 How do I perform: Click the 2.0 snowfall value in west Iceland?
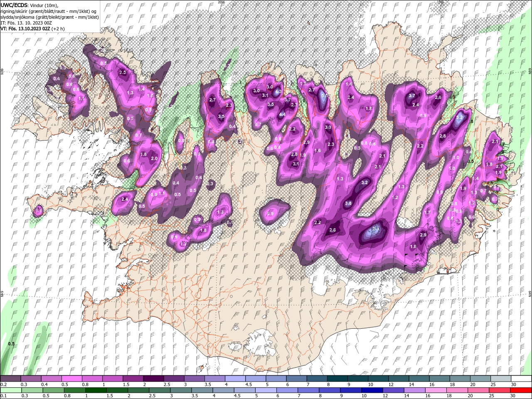tap(154, 158)
